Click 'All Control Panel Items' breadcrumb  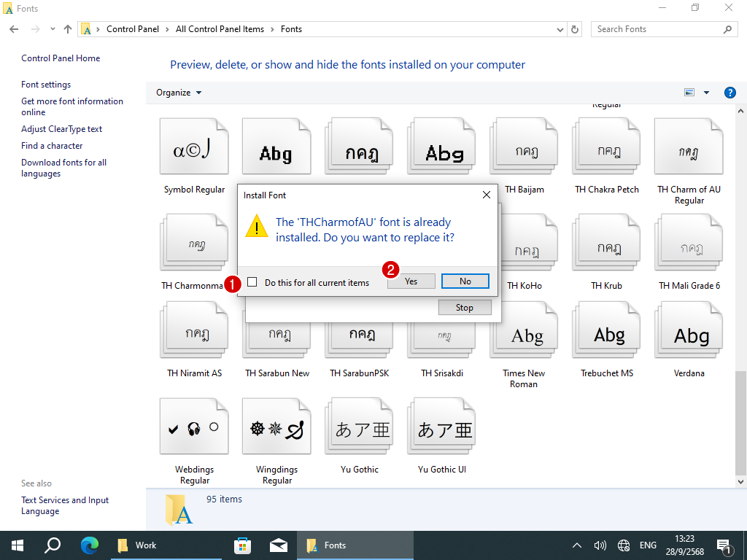[x=220, y=29]
